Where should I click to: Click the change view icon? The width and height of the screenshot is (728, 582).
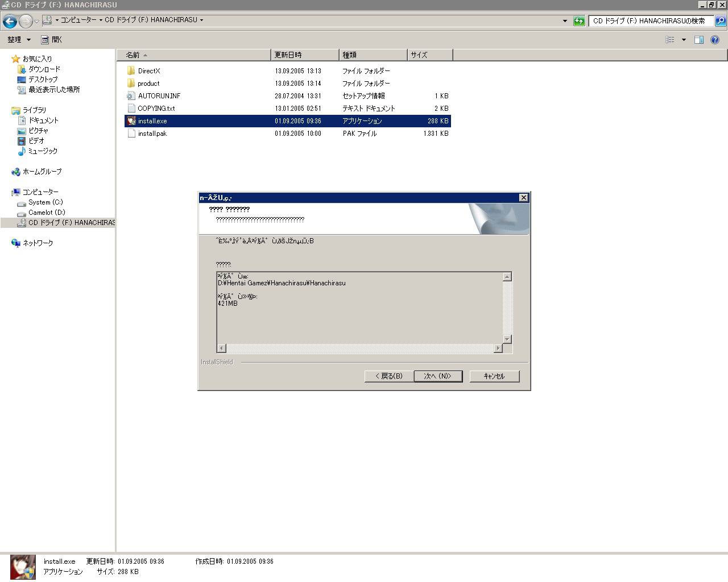click(670, 40)
